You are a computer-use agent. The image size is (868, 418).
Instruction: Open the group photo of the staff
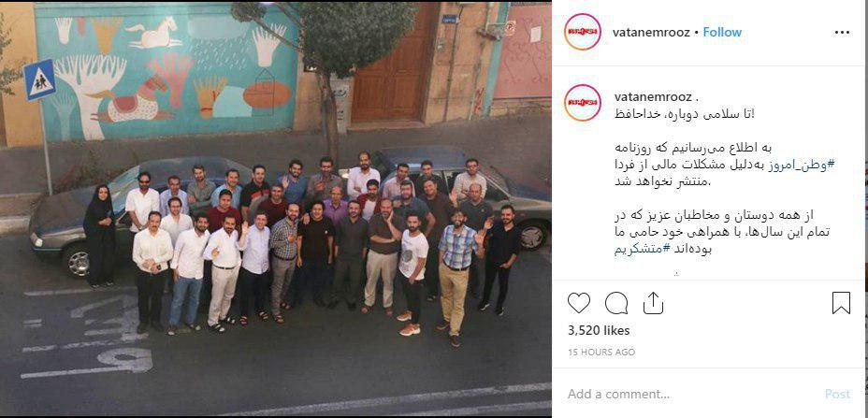[276, 209]
